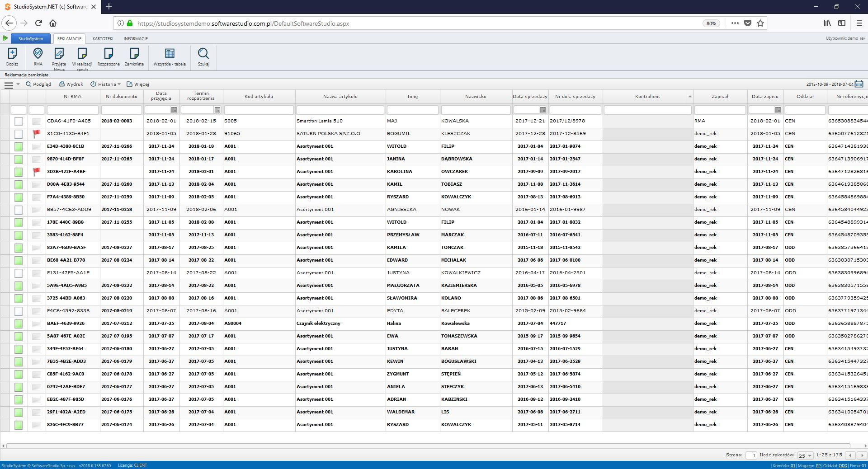Sort by Kontrahent column header

[x=647, y=96]
